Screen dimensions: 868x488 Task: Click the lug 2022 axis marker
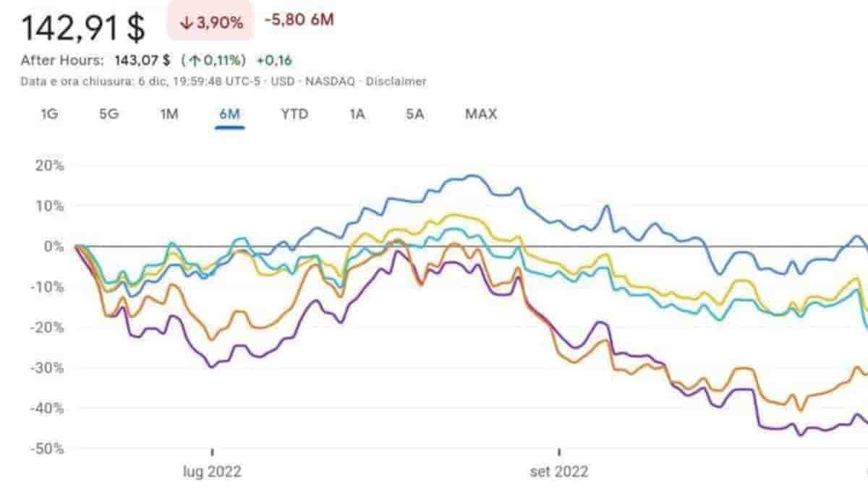click(x=212, y=472)
